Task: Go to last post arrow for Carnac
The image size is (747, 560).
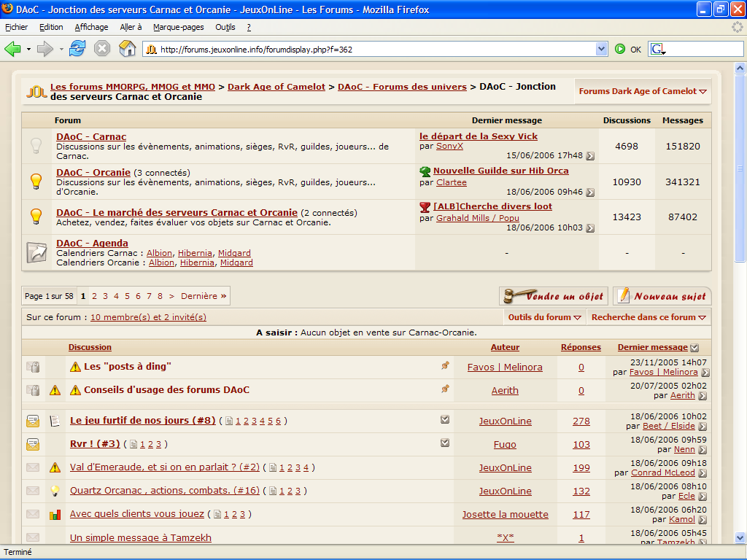Action: pos(590,156)
